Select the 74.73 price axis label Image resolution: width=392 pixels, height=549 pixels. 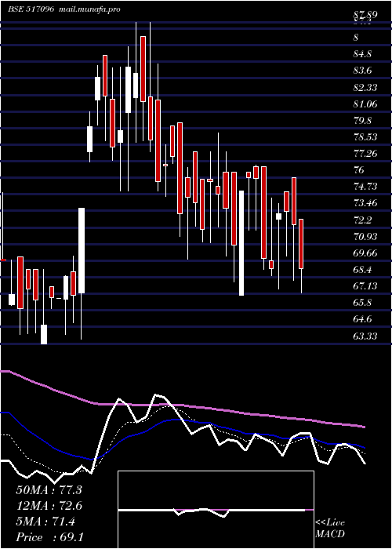tap(365, 187)
